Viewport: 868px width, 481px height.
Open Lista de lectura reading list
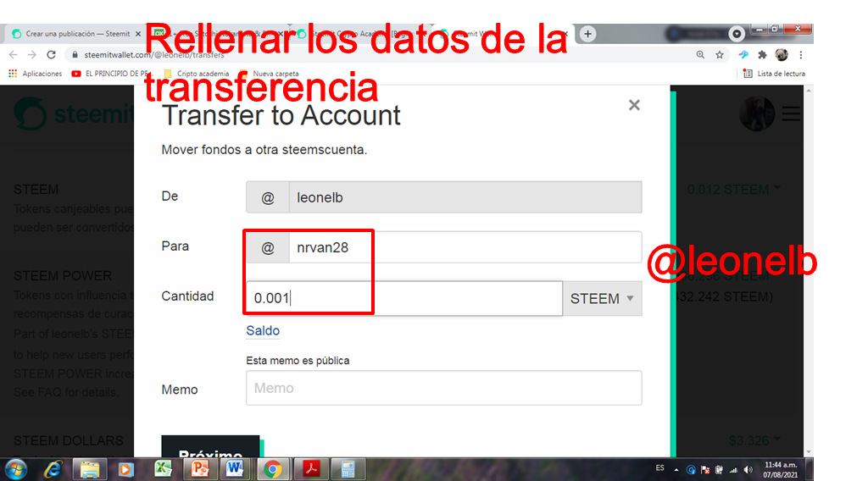click(774, 74)
